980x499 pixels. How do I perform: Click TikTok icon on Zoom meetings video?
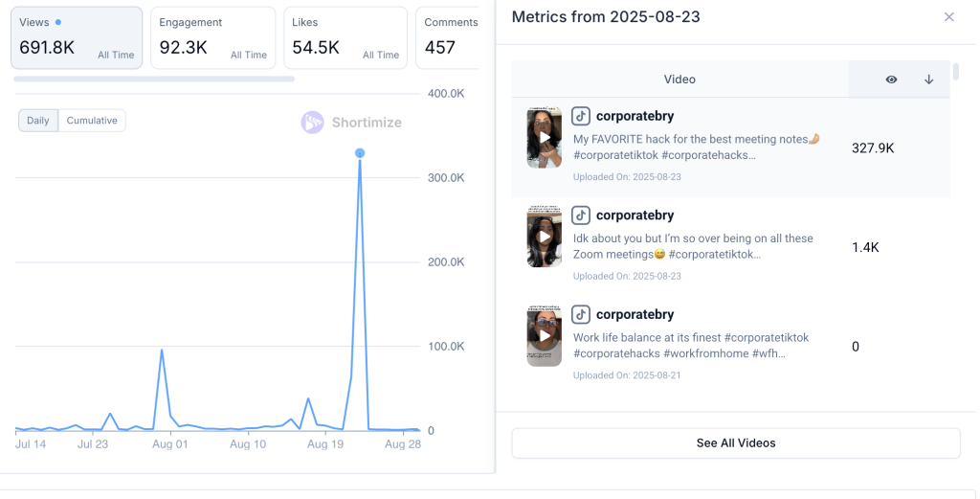click(x=580, y=215)
